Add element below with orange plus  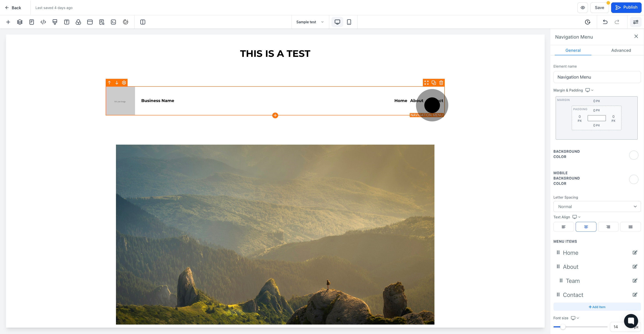(275, 115)
